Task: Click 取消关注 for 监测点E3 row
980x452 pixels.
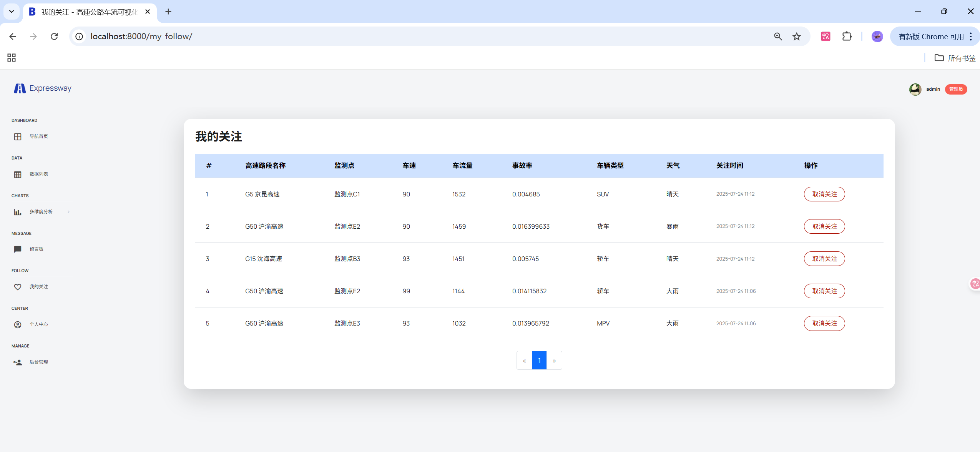Action: (824, 323)
